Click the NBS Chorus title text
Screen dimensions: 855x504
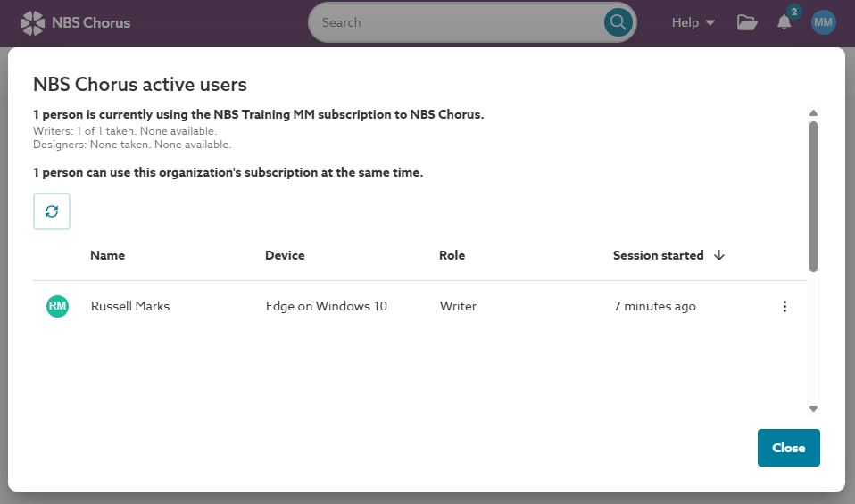(91, 23)
